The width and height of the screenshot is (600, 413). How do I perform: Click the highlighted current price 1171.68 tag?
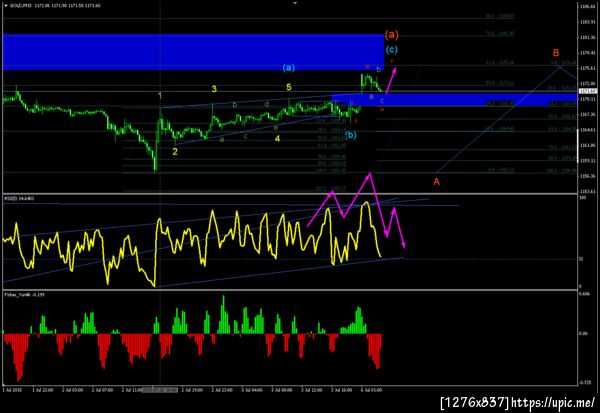click(x=588, y=91)
